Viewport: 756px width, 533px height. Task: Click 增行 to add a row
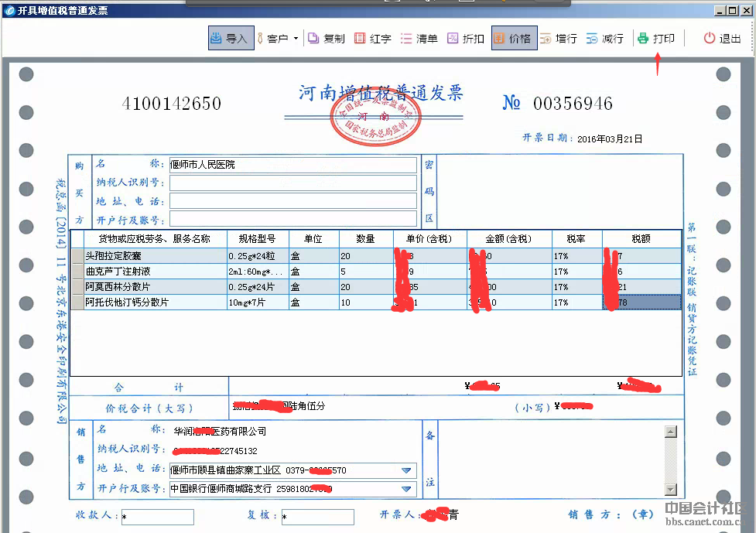point(558,39)
